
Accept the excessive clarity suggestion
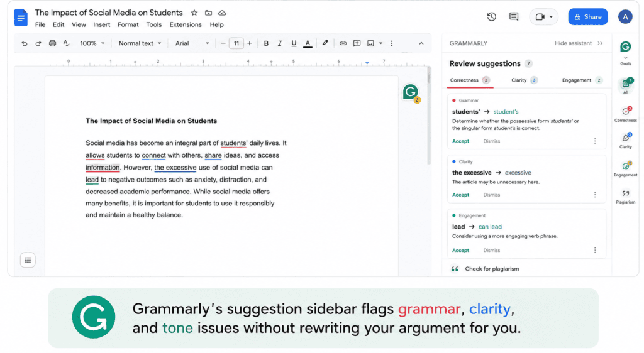[x=460, y=195]
